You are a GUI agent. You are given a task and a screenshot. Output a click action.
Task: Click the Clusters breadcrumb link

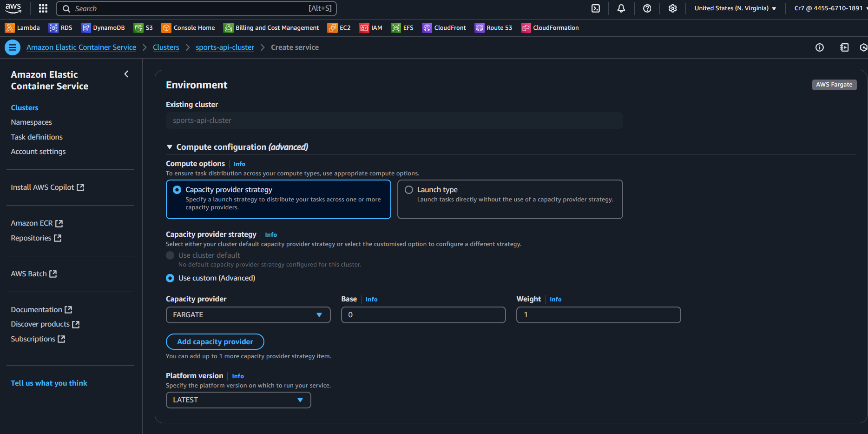tap(166, 47)
